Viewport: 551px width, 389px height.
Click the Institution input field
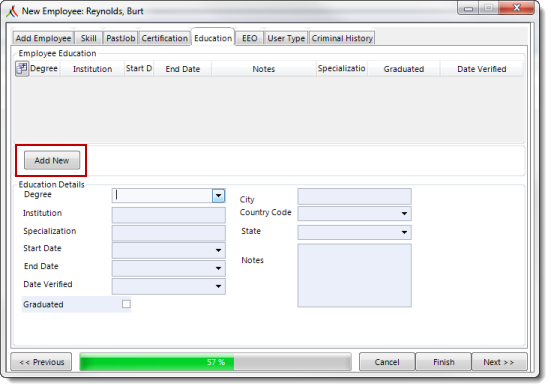click(169, 215)
